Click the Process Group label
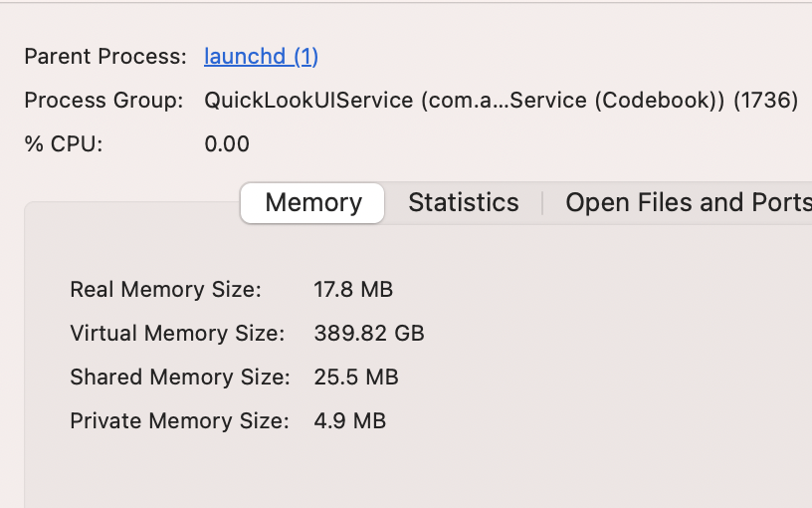This screenshot has width=812, height=508. [103, 100]
